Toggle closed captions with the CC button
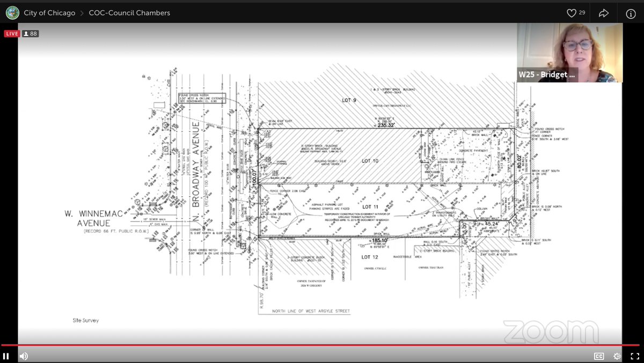This screenshot has width=644, height=363. pyautogui.click(x=599, y=356)
